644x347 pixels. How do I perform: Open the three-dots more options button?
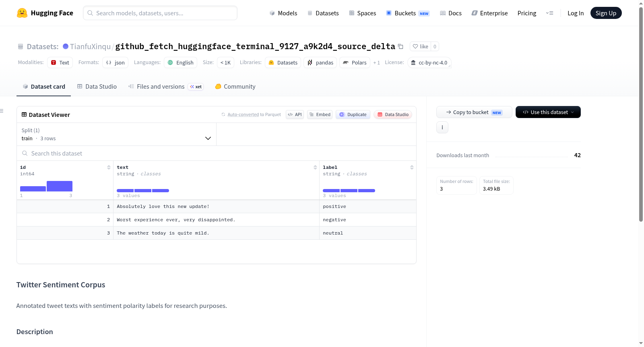point(442,127)
